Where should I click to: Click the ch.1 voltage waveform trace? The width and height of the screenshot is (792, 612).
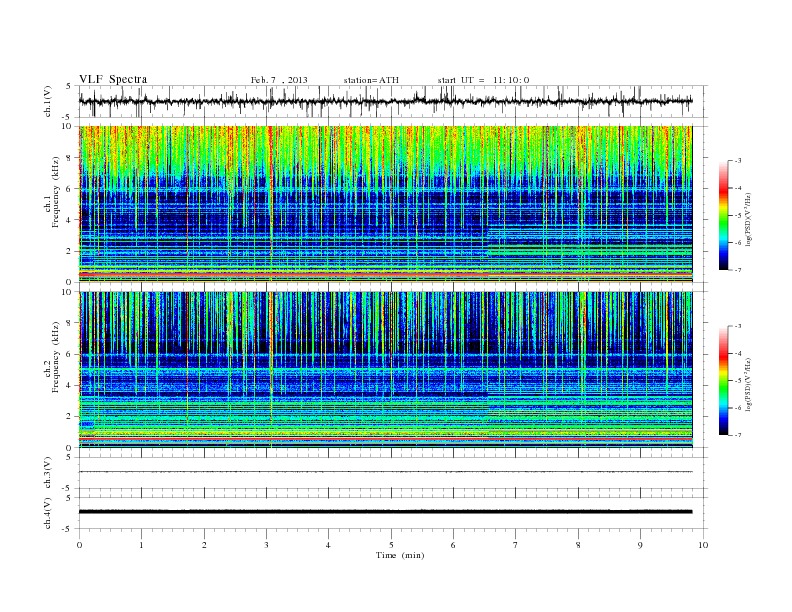point(385,101)
